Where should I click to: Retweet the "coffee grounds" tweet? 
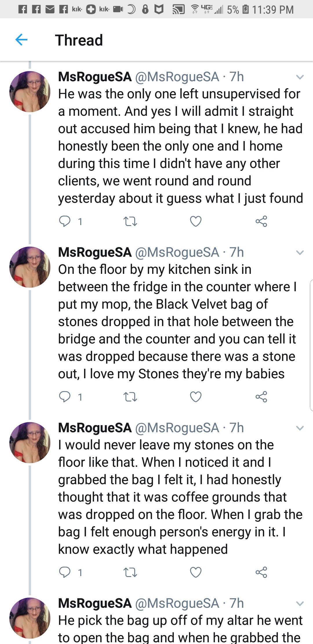130,572
